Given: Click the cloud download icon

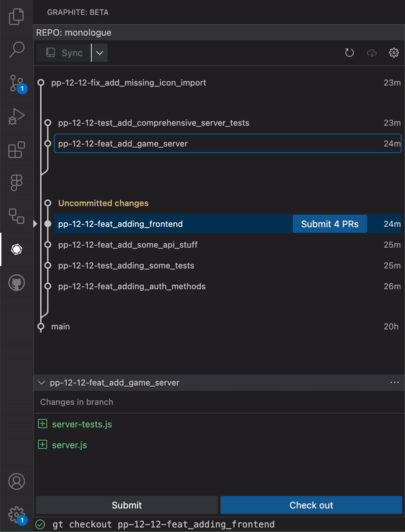Looking at the screenshot, I should click(372, 53).
